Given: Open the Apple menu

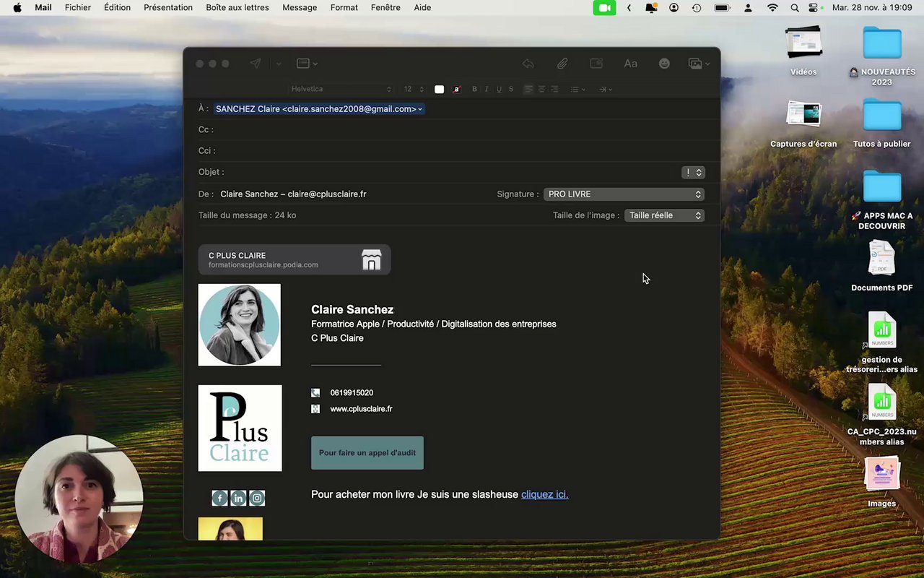Looking at the screenshot, I should point(17,8).
